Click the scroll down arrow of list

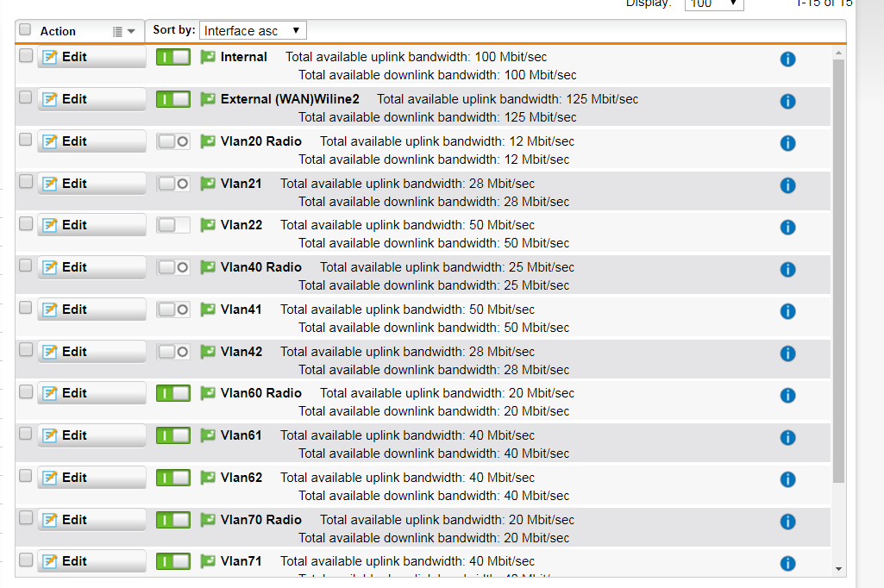coord(838,569)
